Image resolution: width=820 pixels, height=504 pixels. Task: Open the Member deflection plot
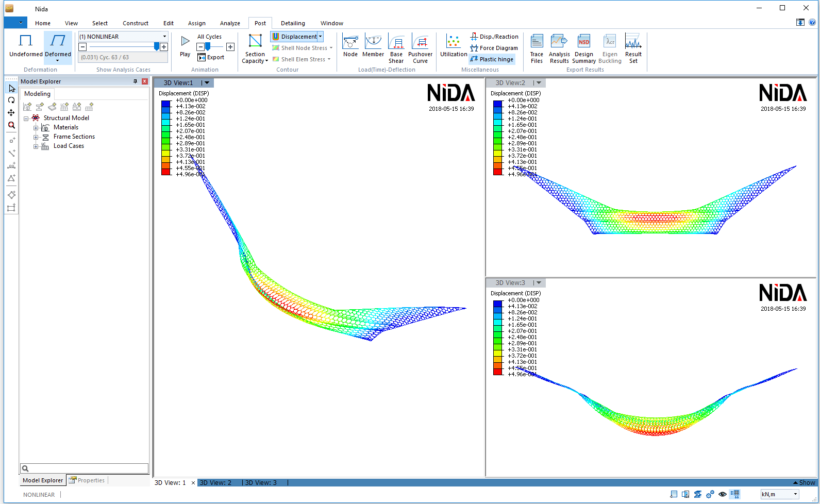[373, 46]
